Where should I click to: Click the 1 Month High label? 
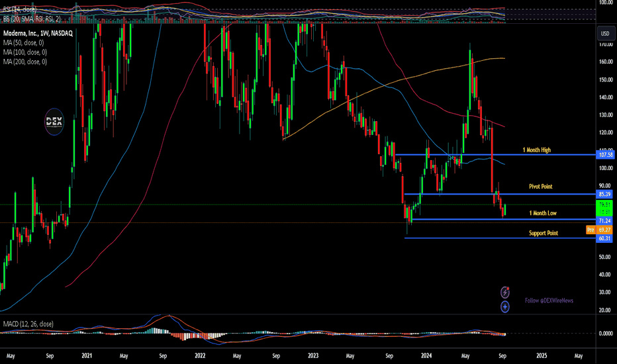click(537, 150)
